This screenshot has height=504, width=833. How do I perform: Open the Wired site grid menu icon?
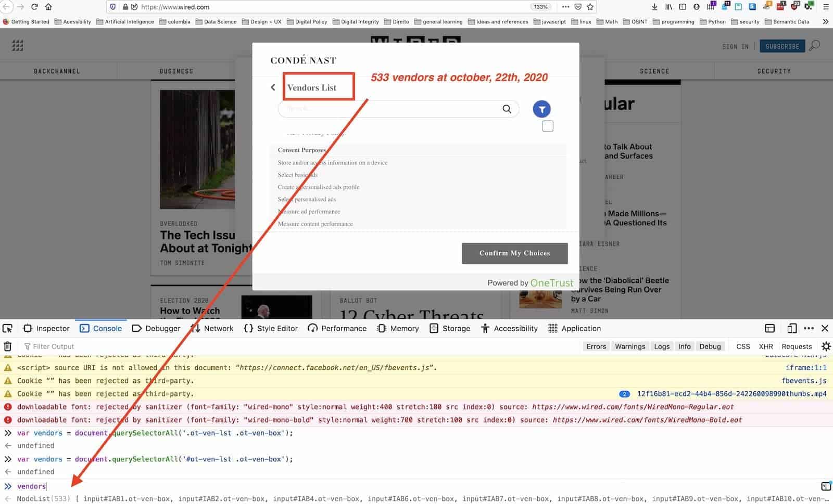(18, 46)
